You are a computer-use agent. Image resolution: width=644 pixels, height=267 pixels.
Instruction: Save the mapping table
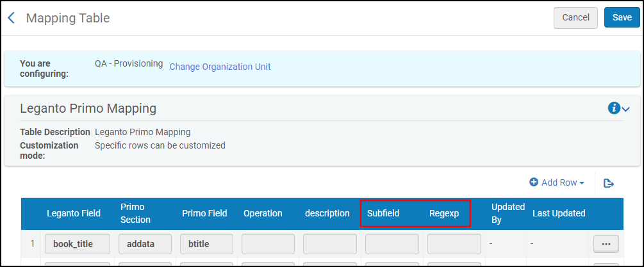[x=622, y=18]
